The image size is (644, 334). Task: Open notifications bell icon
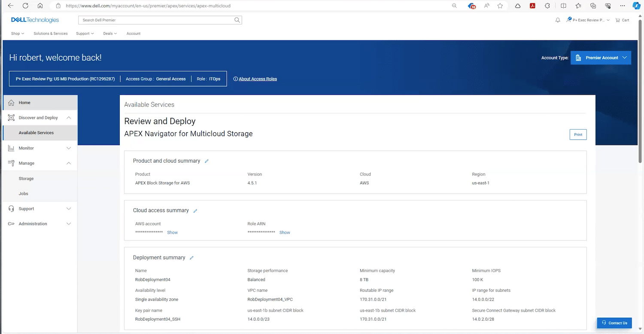(558, 20)
